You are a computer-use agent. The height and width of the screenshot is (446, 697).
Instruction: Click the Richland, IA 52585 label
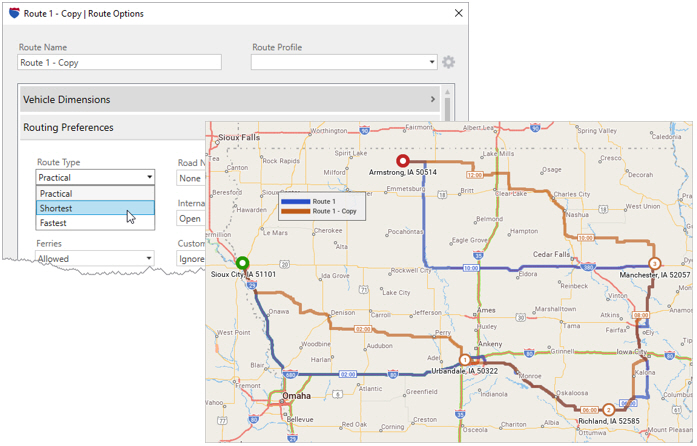point(609,421)
